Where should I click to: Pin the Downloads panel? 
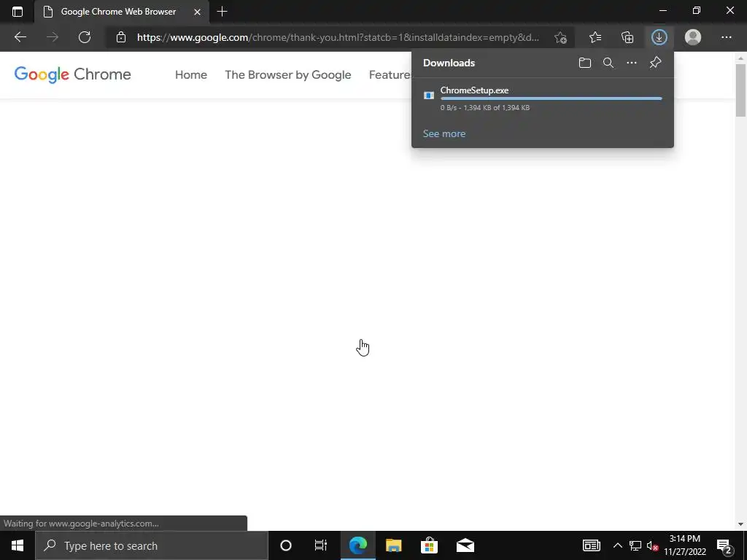coord(656,63)
